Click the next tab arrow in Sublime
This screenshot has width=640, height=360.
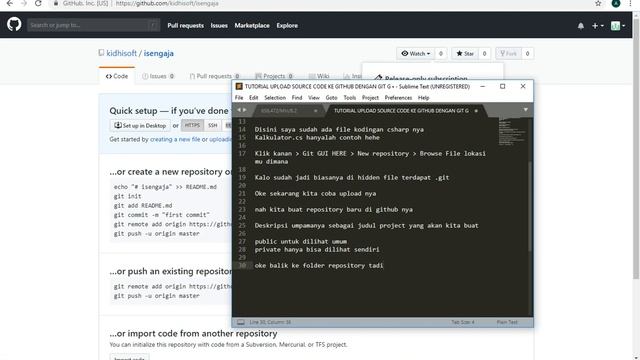click(244, 110)
